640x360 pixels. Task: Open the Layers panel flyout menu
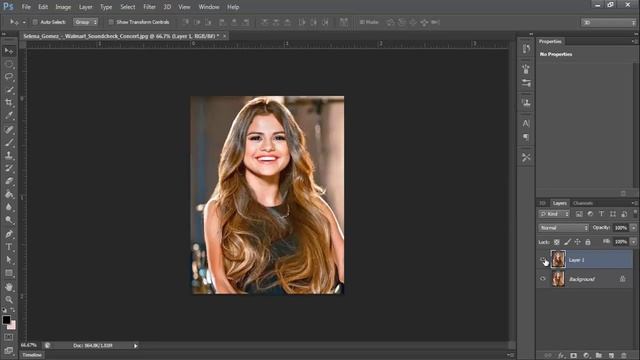tap(634, 203)
